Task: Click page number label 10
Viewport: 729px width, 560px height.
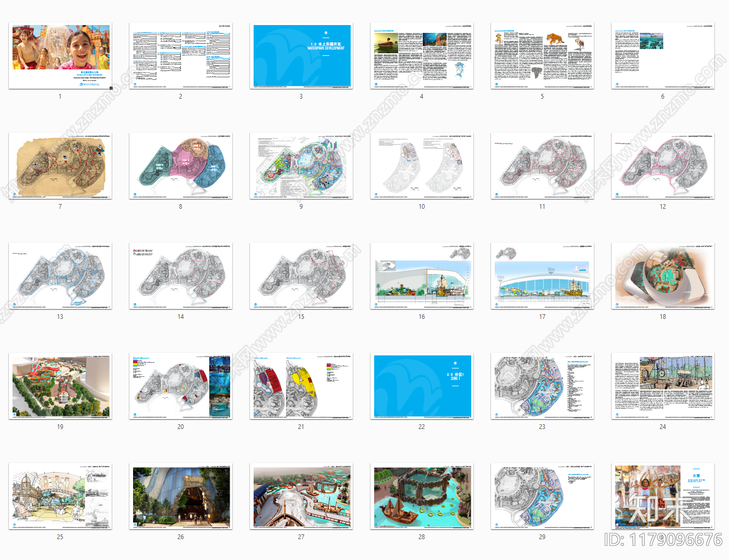Action: coord(422,207)
